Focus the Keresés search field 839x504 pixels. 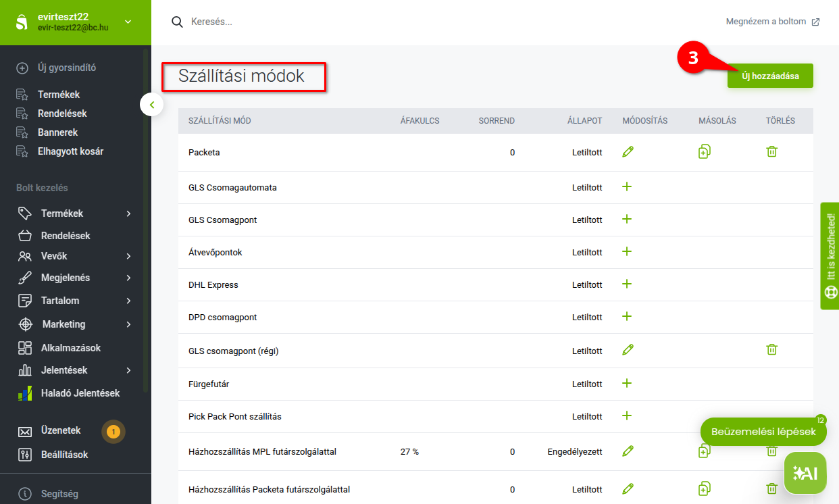[x=338, y=22]
